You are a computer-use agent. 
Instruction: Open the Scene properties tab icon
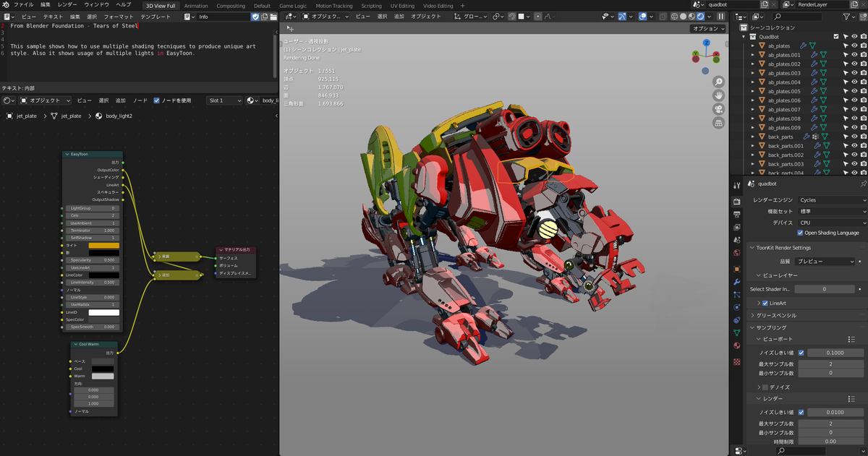(x=736, y=239)
